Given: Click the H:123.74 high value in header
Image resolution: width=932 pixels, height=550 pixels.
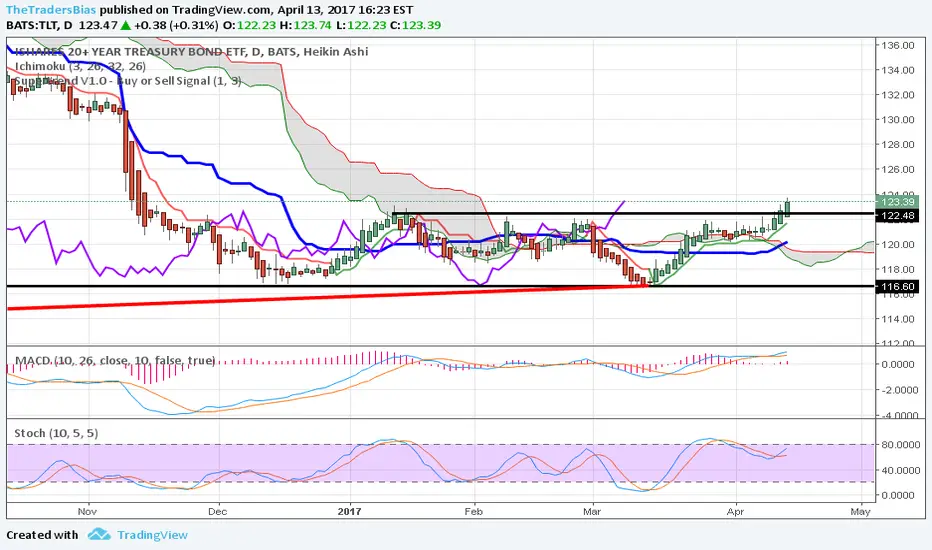Looking at the screenshot, I should point(305,25).
